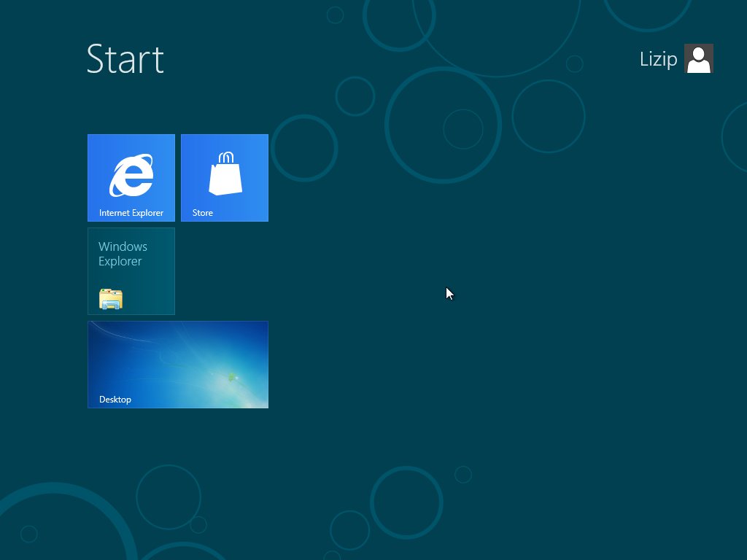The image size is (747, 560).
Task: Click the Start heading text
Action: pyautogui.click(x=125, y=59)
